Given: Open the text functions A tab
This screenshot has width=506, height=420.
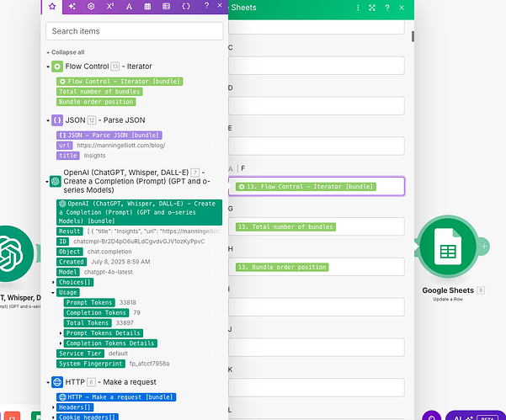Looking at the screenshot, I should [129, 7].
